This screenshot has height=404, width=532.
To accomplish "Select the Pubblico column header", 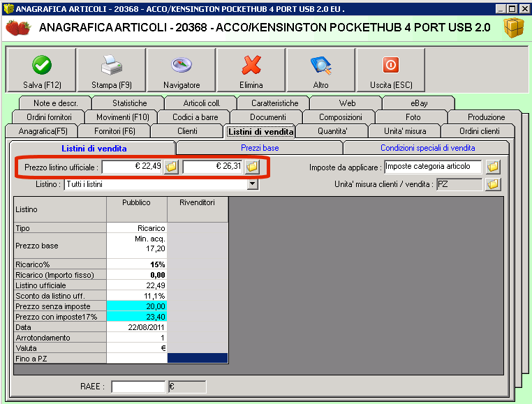I will pyautogui.click(x=137, y=209).
